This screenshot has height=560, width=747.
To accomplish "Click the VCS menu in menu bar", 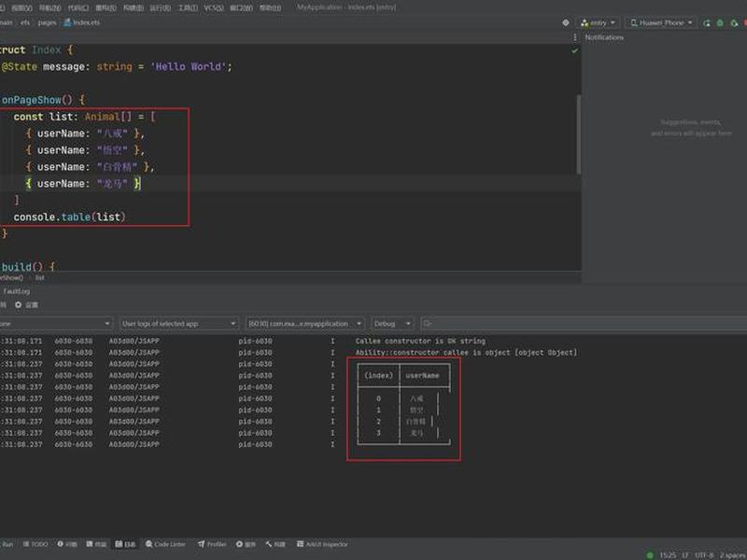I will click(214, 7).
